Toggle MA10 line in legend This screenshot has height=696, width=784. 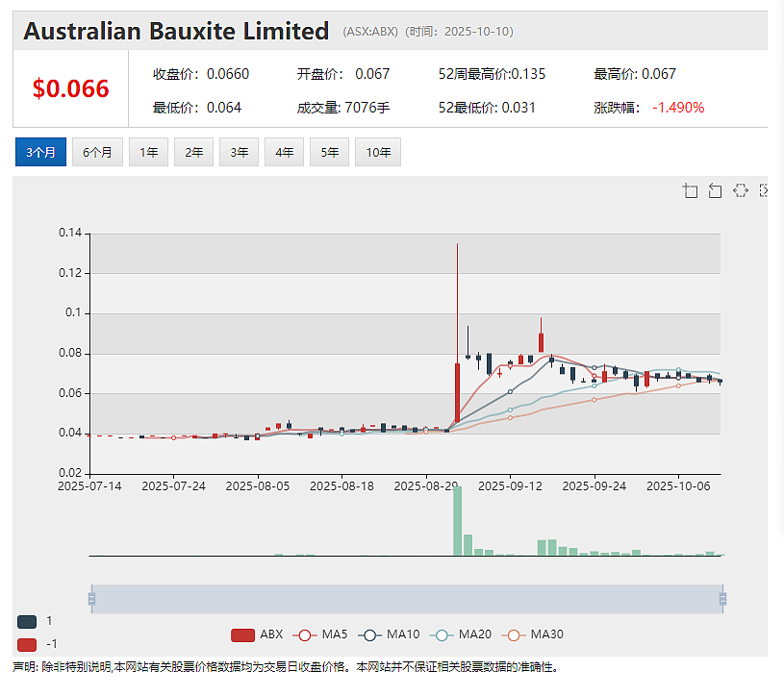point(389,634)
